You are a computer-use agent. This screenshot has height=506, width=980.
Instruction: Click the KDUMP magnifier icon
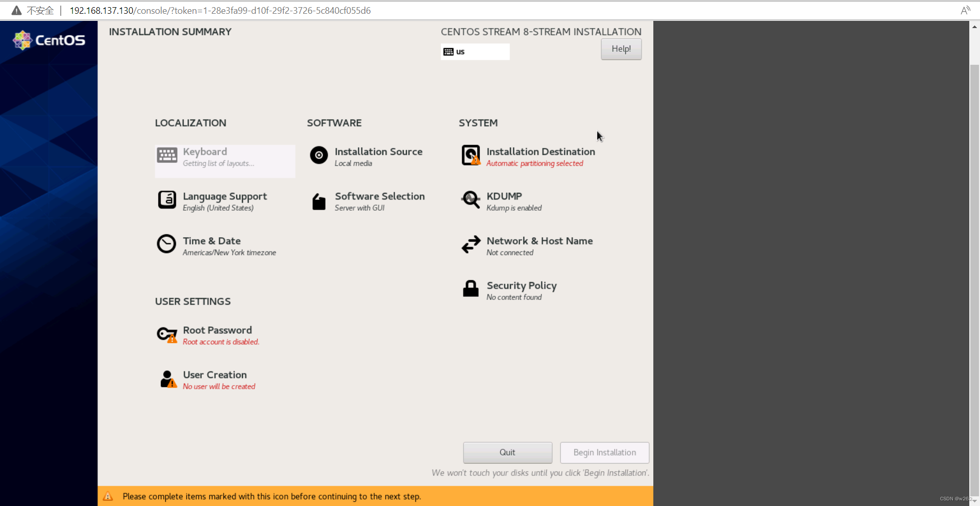pyautogui.click(x=471, y=200)
